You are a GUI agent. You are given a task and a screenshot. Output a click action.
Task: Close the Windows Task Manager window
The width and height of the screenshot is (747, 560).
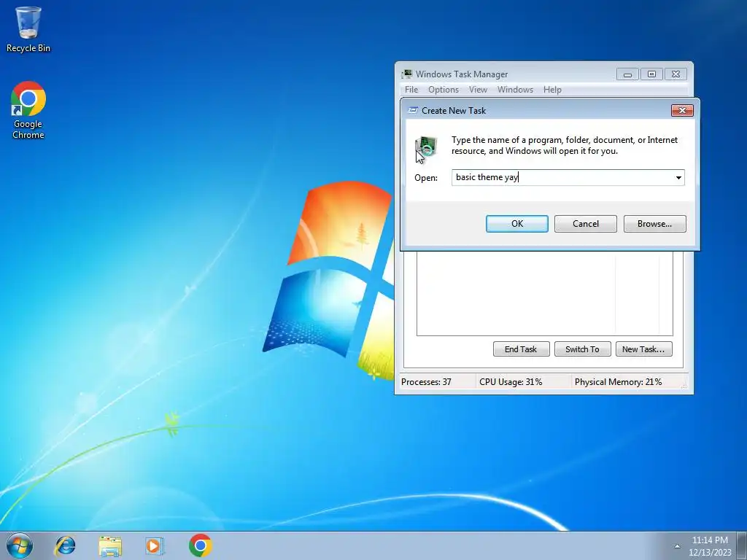(676, 74)
